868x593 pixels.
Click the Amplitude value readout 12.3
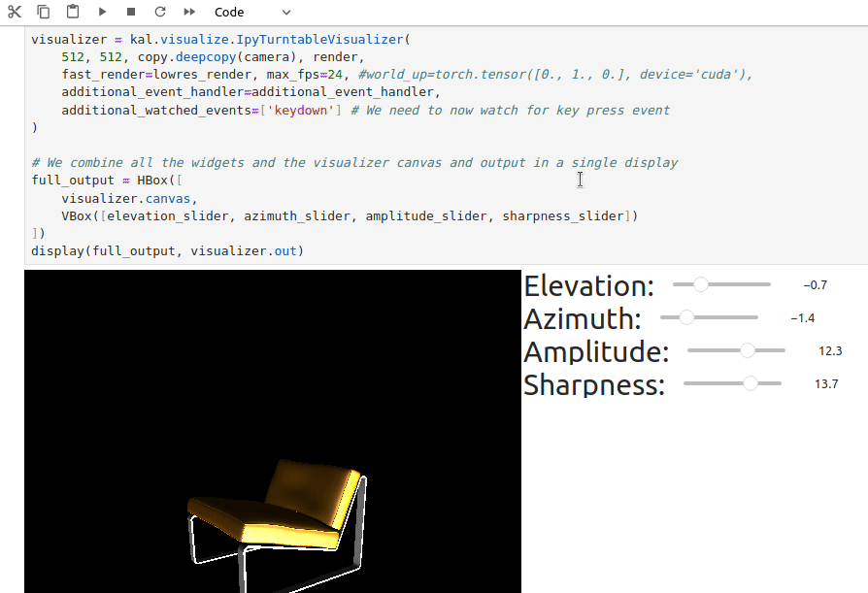coord(830,351)
